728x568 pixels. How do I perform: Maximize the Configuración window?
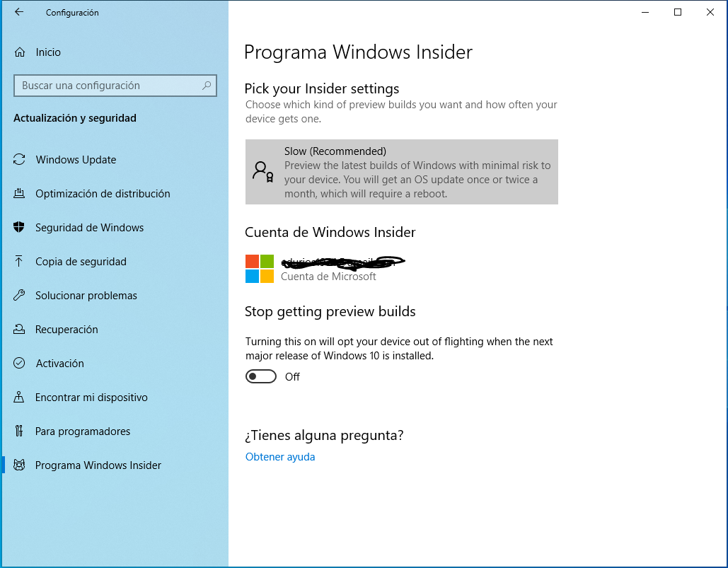pos(677,12)
